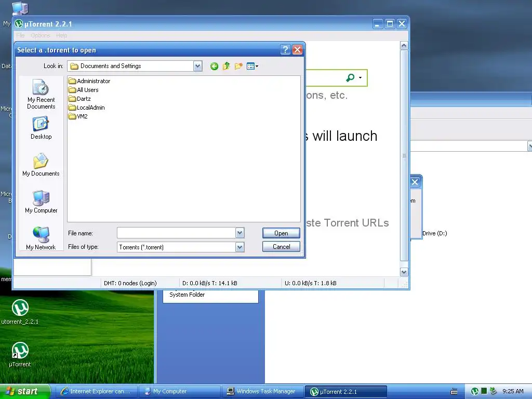Switch to Internet Explorer taskbar button
Image resolution: width=532 pixels, height=399 pixels.
click(x=96, y=391)
